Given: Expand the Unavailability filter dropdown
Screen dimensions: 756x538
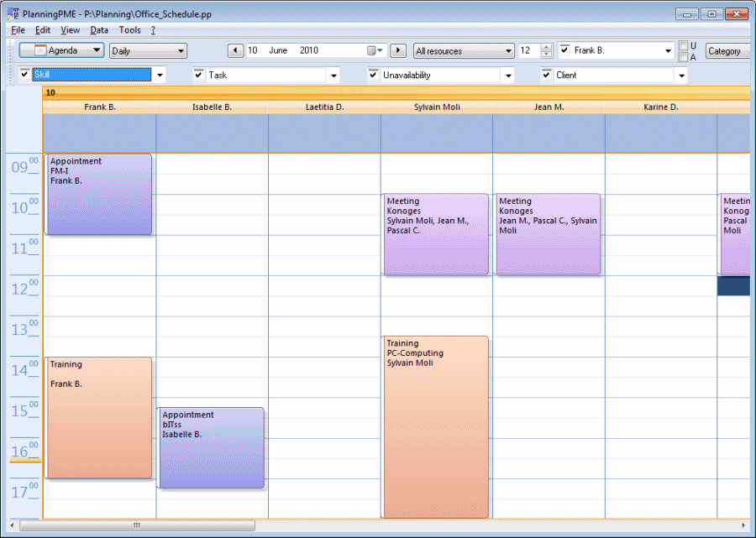Looking at the screenshot, I should 508,76.
